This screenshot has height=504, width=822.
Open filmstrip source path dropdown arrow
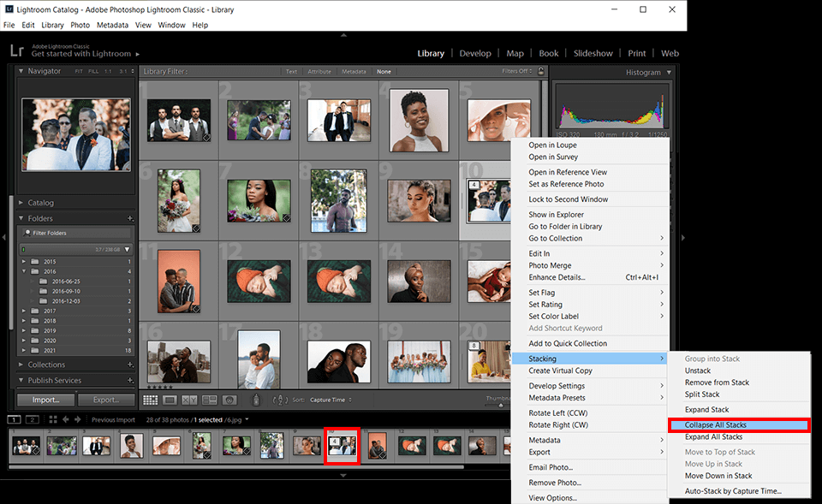click(247, 419)
